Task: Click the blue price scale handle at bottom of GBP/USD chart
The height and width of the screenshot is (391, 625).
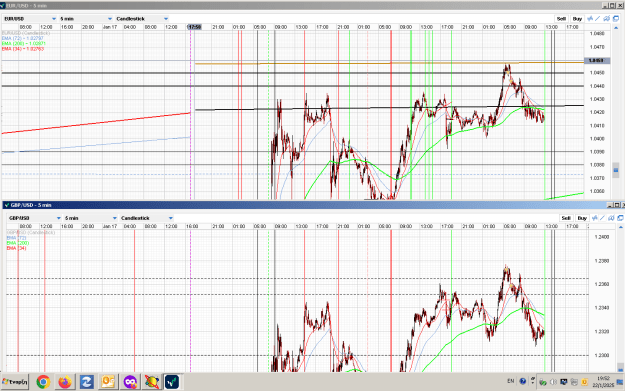Action: pyautogui.click(x=621, y=367)
